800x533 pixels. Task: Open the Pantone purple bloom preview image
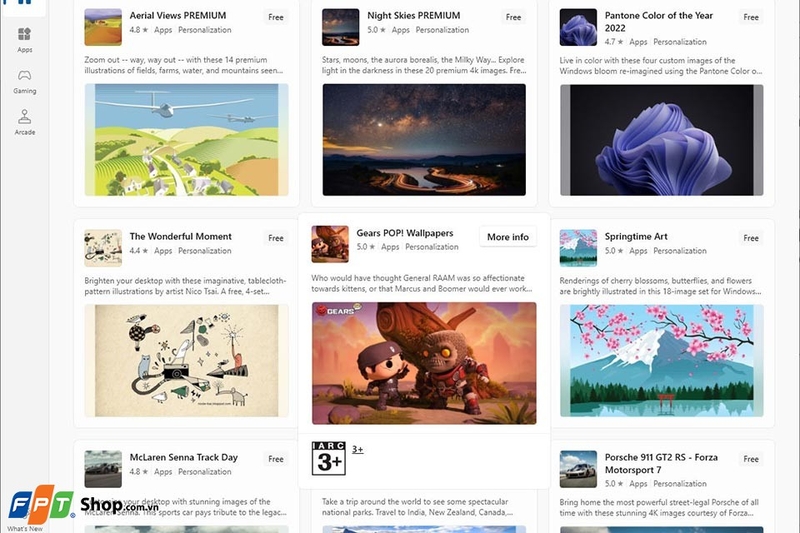point(661,140)
